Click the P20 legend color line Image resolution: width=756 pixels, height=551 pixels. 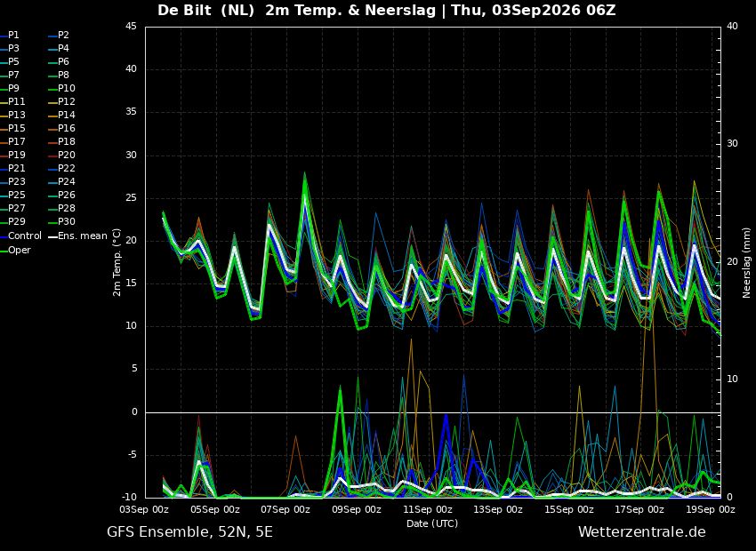pos(53,156)
